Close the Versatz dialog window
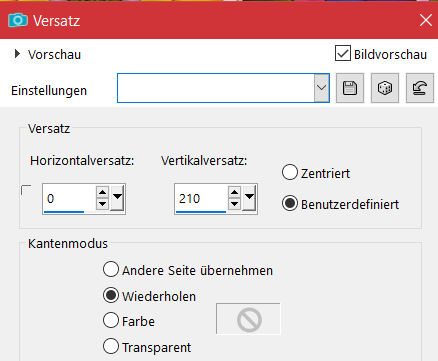 [x=426, y=20]
